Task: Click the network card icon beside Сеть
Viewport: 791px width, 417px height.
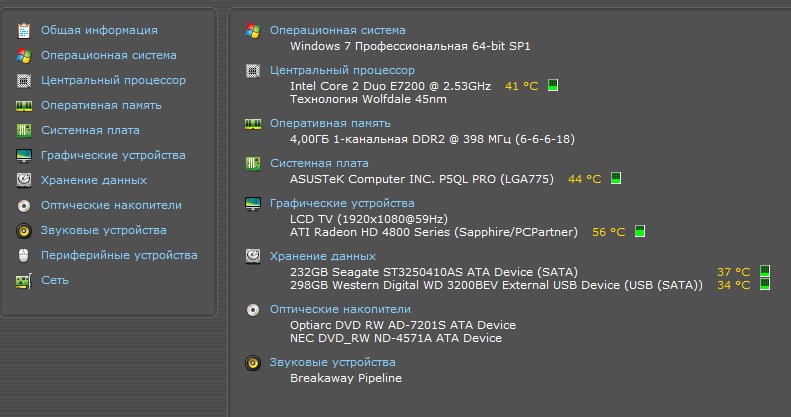Action: point(24,280)
